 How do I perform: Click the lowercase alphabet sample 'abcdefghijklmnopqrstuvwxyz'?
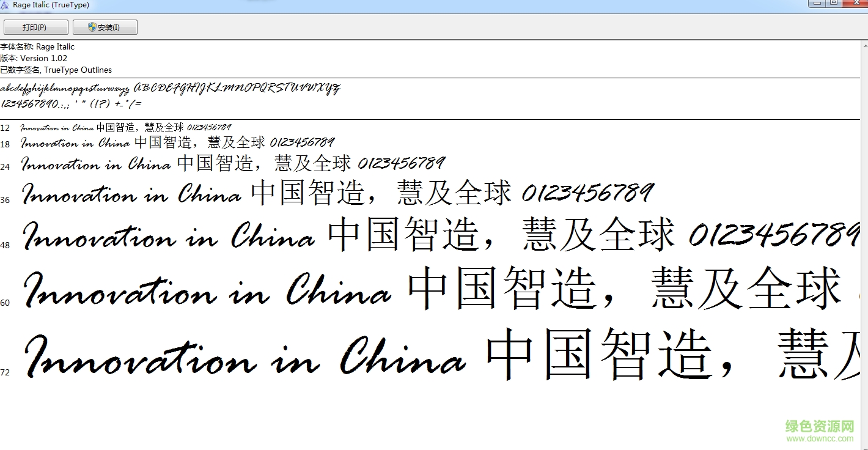(x=65, y=89)
